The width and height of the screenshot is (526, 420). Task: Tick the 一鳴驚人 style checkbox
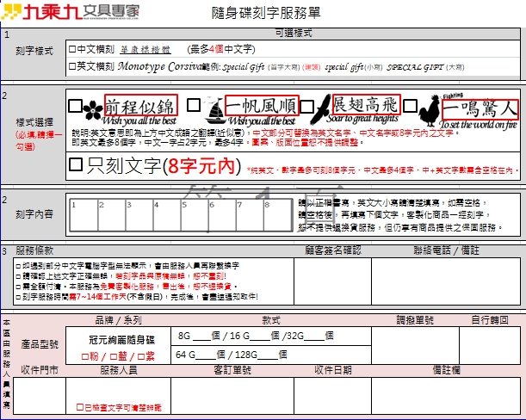(410, 106)
